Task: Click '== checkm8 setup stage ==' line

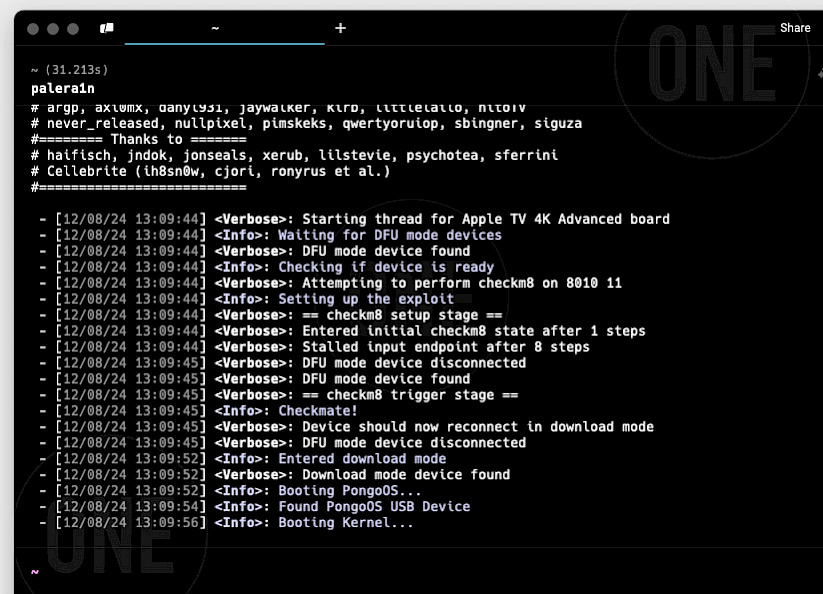Action: (402, 315)
